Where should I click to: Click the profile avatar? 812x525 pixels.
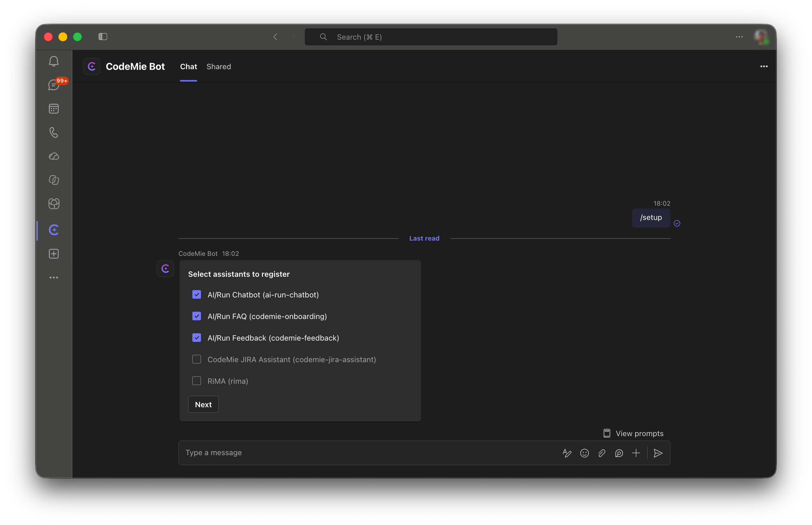761,37
